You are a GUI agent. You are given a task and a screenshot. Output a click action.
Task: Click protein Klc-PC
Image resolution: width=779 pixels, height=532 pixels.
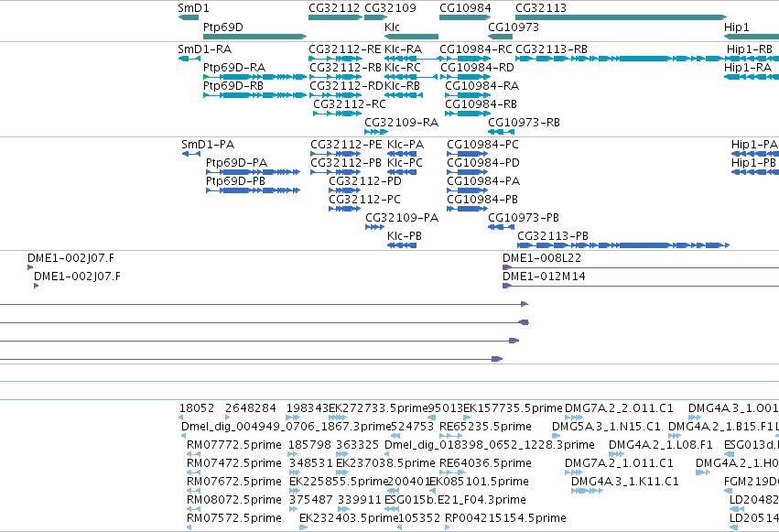(405, 163)
